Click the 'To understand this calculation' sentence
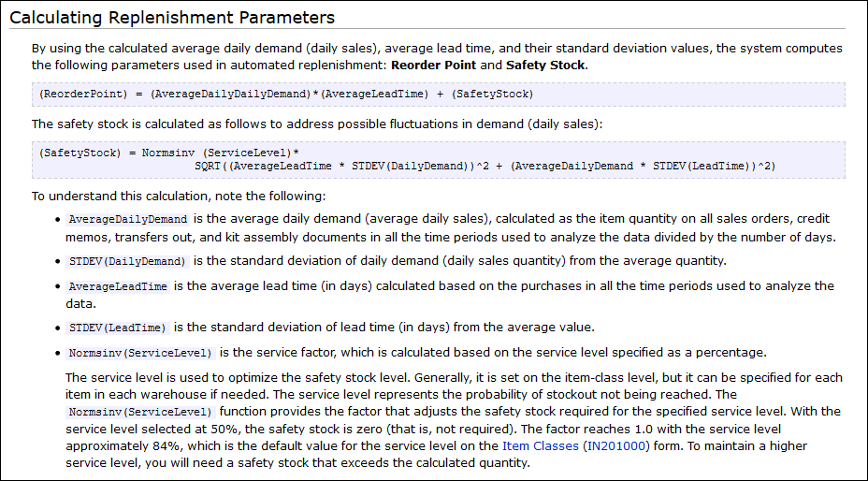 point(179,196)
